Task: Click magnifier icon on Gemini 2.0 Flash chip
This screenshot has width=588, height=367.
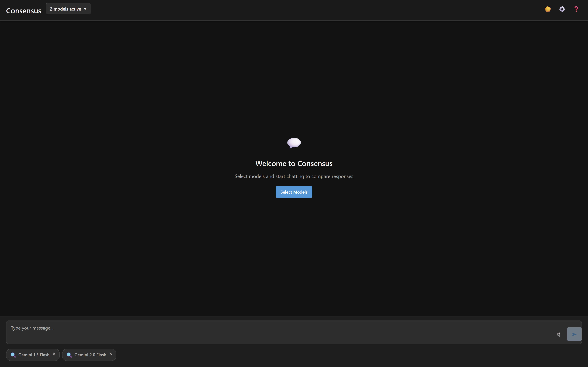Action: tap(69, 355)
